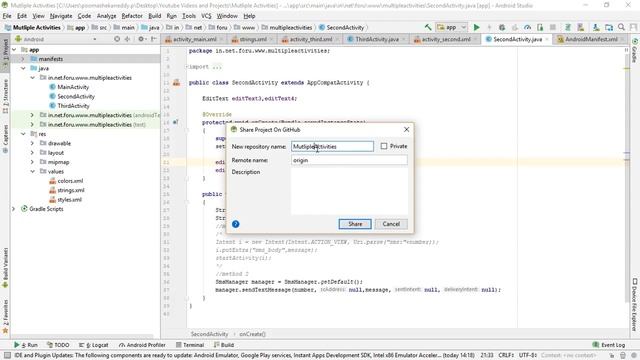
Task: Close the Share Project On GitHub dialog
Action: [406, 129]
